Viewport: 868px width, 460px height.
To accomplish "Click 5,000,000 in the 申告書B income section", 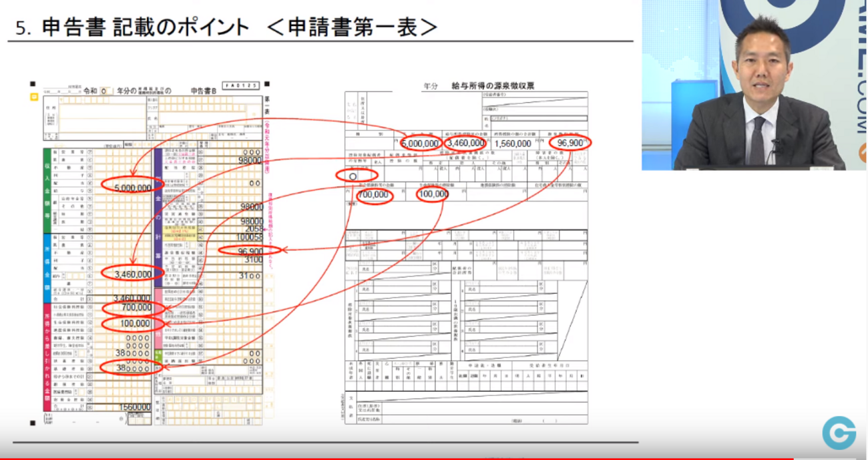I will [x=133, y=188].
